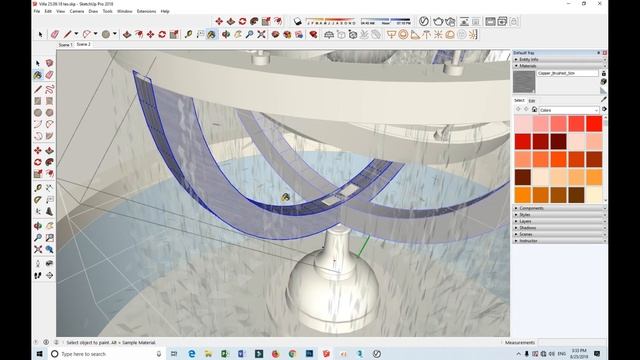Select the Make Component tool in left toolbar

click(49, 63)
